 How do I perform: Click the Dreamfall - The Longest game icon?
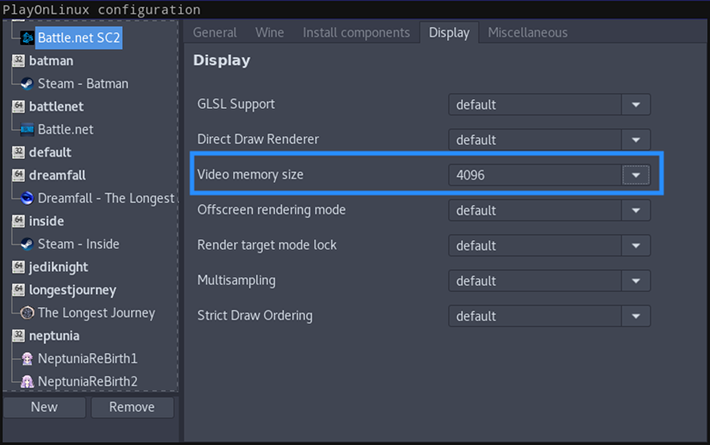(x=27, y=198)
